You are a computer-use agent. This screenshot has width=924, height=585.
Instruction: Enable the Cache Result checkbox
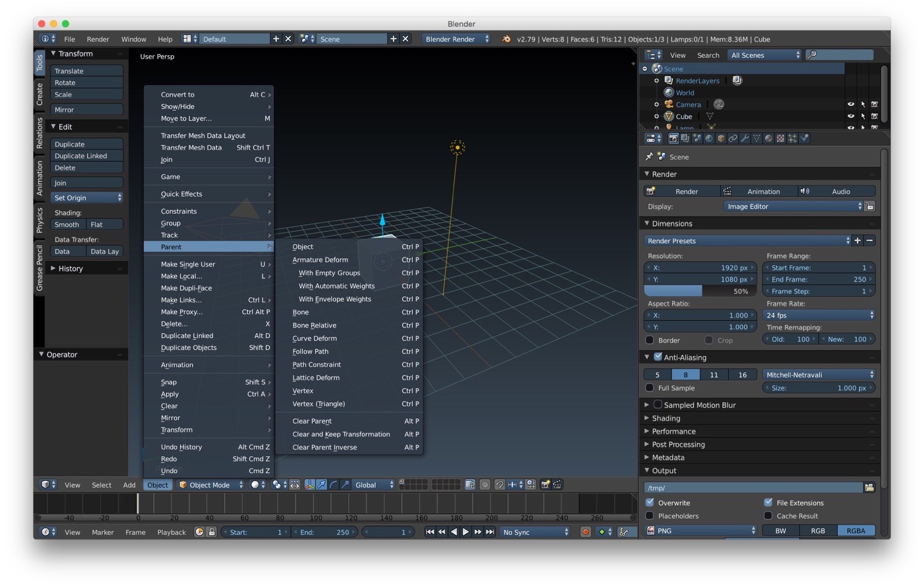(x=768, y=515)
